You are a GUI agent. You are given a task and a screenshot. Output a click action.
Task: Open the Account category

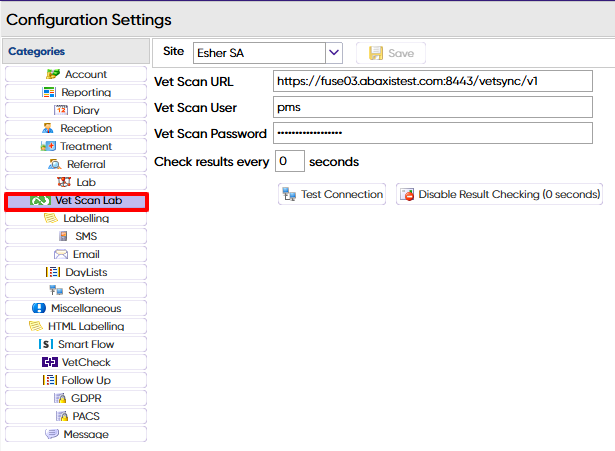click(x=76, y=74)
